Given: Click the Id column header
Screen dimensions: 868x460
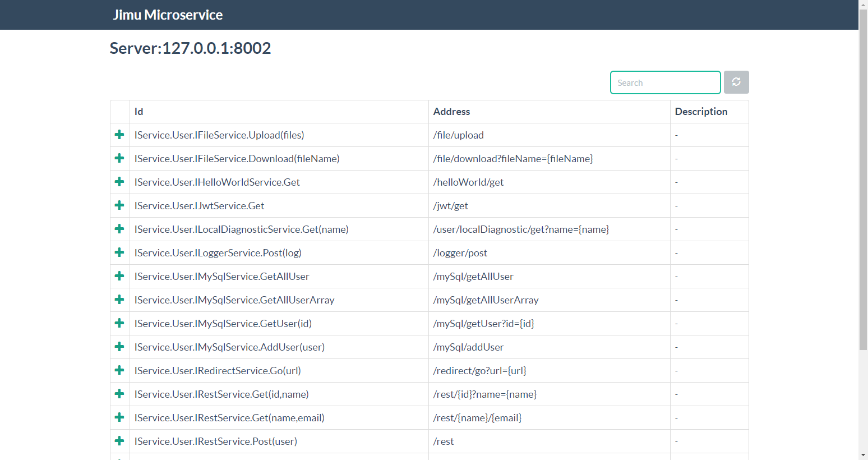Looking at the screenshot, I should click(139, 112).
